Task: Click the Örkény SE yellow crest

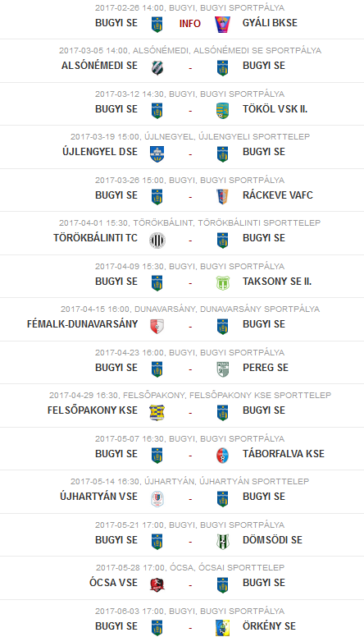Action: (x=222, y=628)
